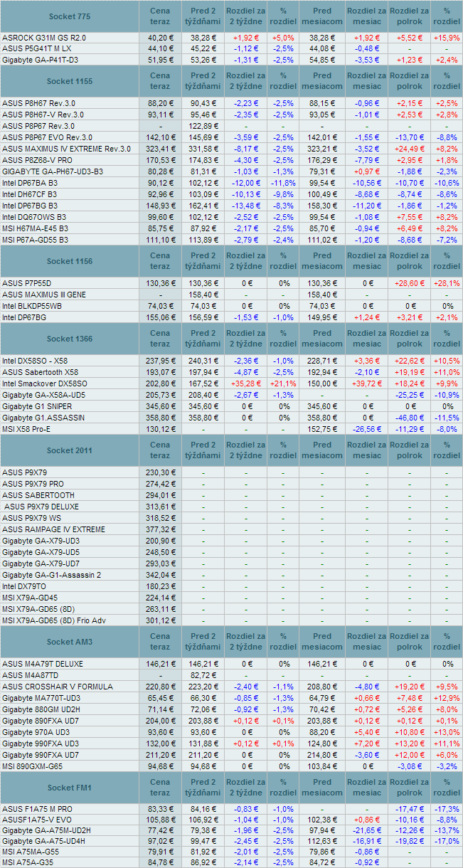Image resolution: width=463 pixels, height=868 pixels.
Task: Click the Socket 775 section header
Action: pyautogui.click(x=70, y=16)
